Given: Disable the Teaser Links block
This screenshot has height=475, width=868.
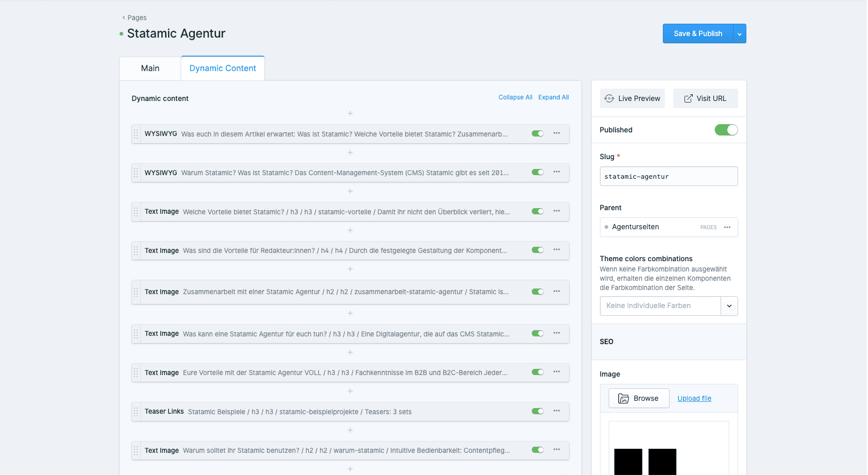Looking at the screenshot, I should [x=538, y=411].
